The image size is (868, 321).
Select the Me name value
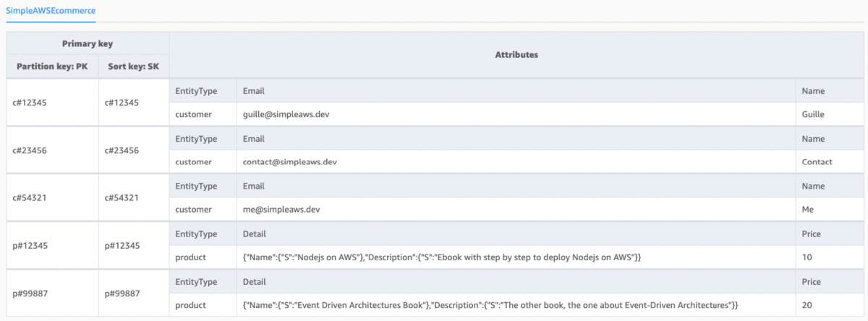(808, 210)
